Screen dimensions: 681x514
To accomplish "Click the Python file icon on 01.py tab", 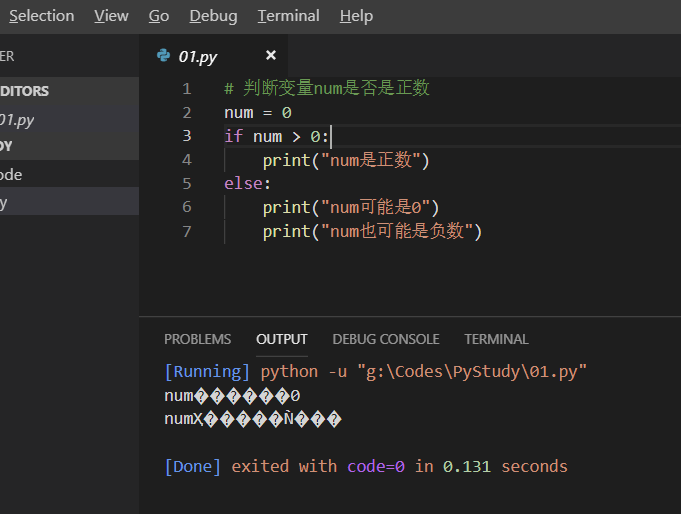I will click(163, 56).
